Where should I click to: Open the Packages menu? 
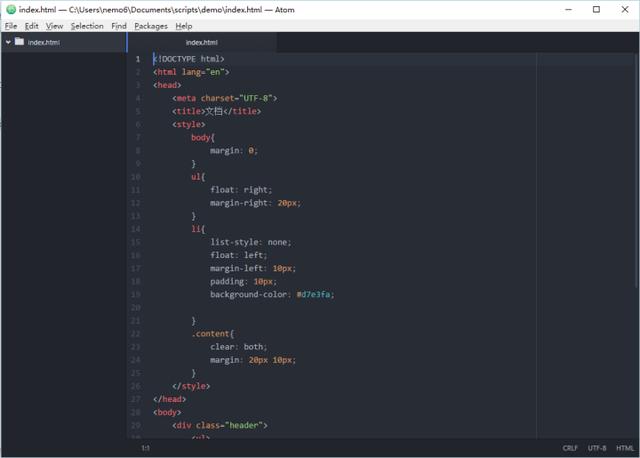click(151, 25)
